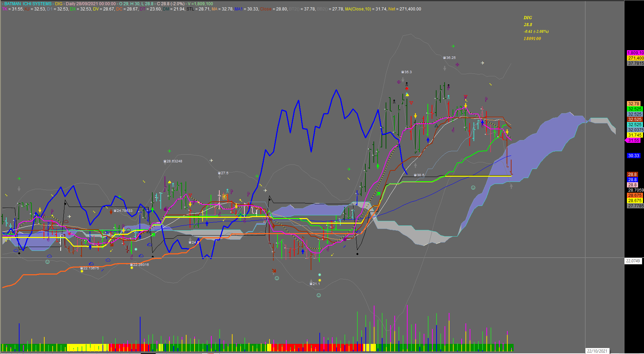Click the gray 37.7815 price axis label
Viewport: 644px width, 354px height.
pos(636,63)
